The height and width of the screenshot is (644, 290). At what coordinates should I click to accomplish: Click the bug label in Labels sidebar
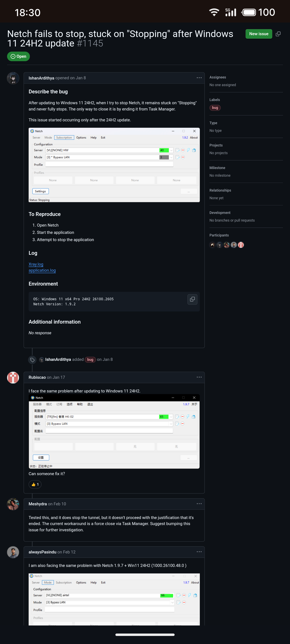coord(215,108)
